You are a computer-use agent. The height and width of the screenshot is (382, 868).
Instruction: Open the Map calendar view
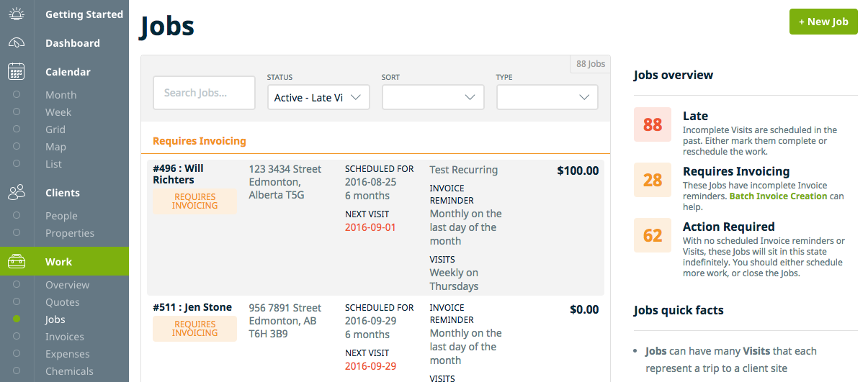point(55,147)
